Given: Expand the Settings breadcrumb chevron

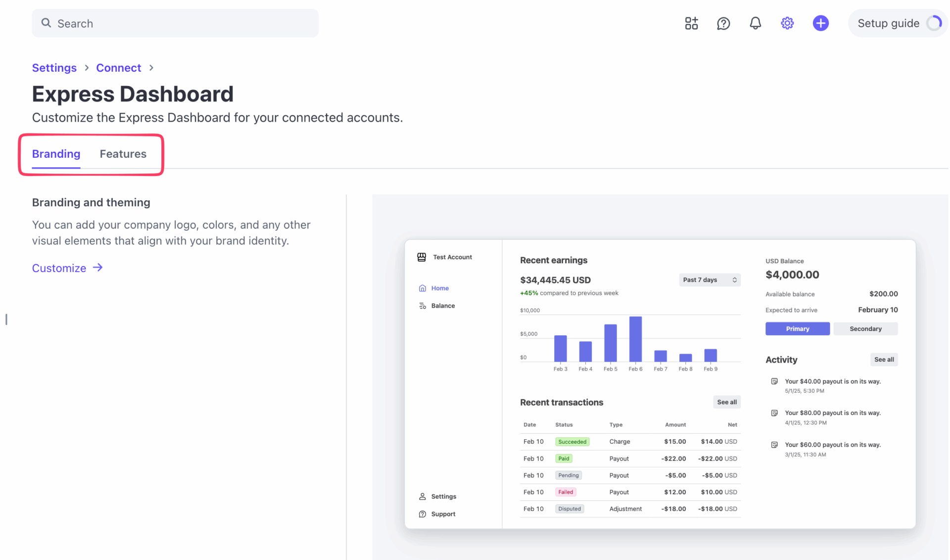Looking at the screenshot, I should coord(87,68).
